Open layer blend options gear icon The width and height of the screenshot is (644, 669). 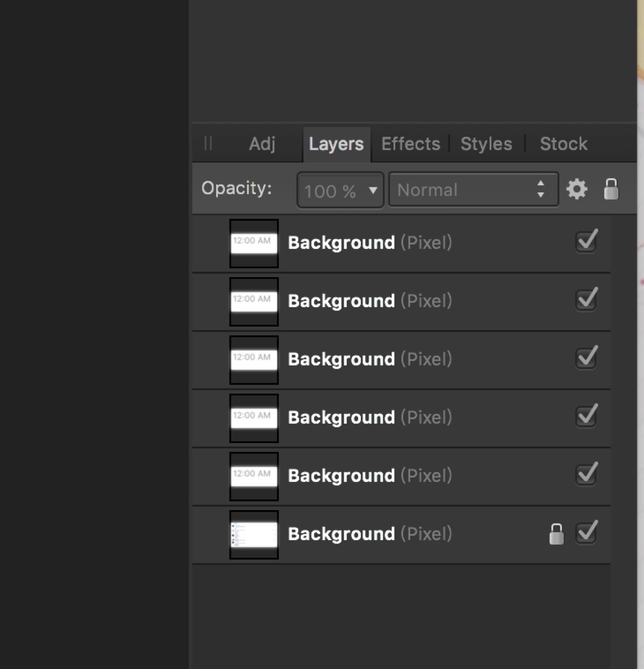[577, 190]
